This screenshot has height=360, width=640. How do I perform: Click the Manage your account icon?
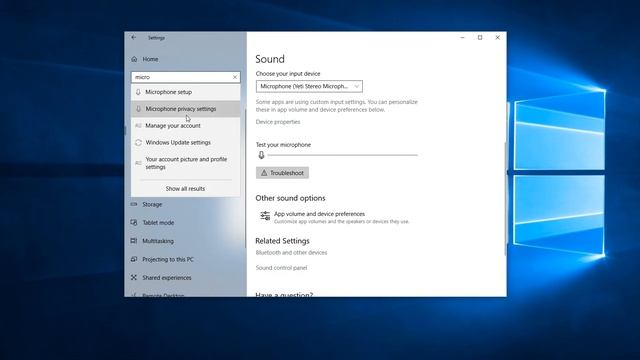(138, 126)
